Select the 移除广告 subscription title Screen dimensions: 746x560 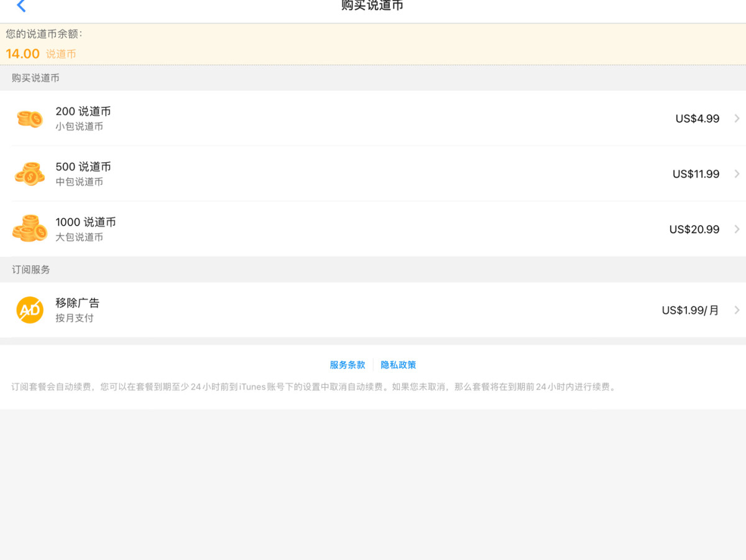point(77,303)
